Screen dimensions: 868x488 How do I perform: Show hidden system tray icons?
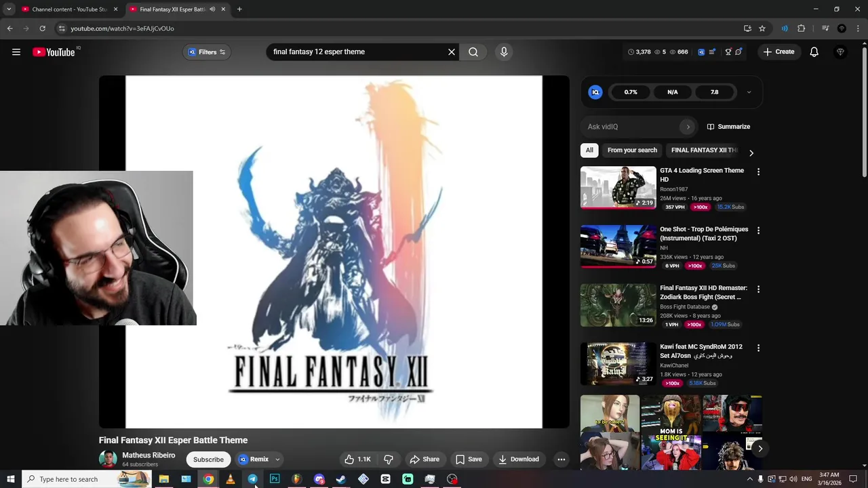(749, 479)
